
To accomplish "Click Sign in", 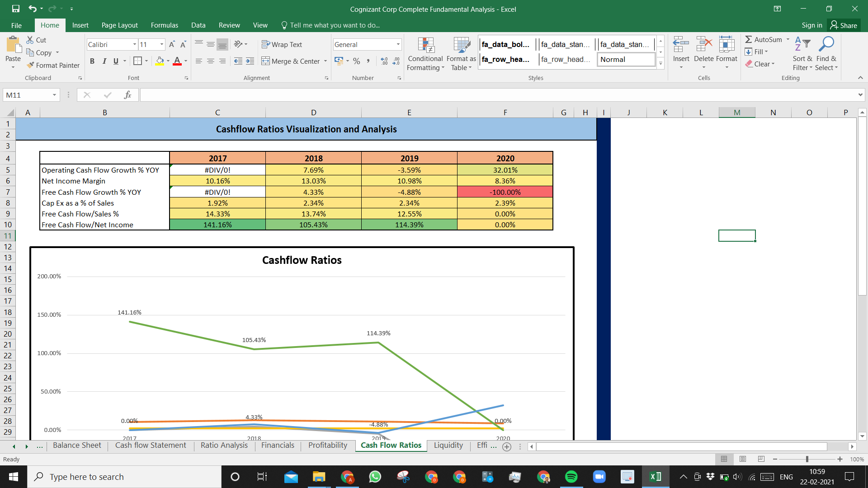I will [x=811, y=25].
